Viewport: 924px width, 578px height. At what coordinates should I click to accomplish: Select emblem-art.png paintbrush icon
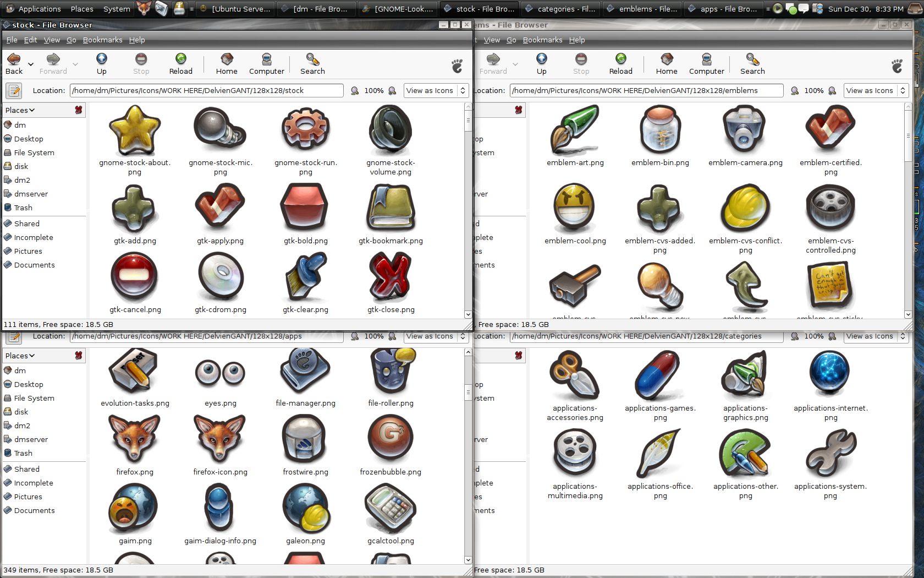(575, 130)
